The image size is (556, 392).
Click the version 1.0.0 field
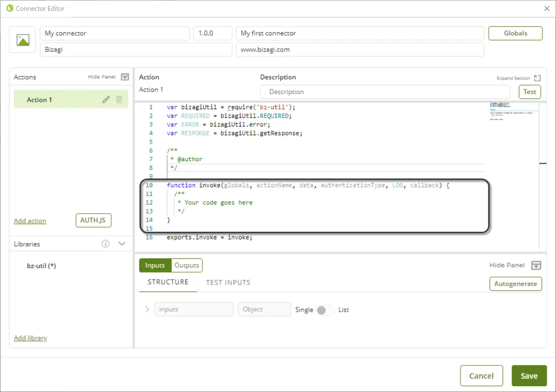point(213,33)
